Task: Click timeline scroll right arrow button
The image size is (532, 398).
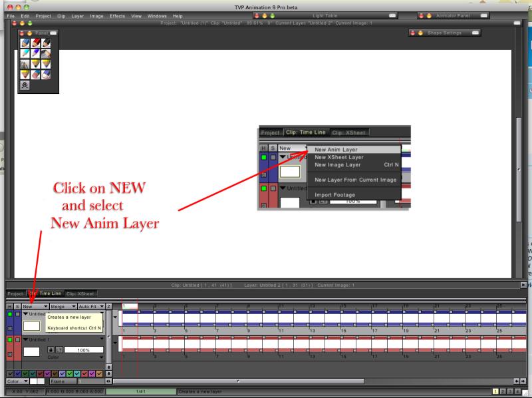Action: [x=523, y=381]
